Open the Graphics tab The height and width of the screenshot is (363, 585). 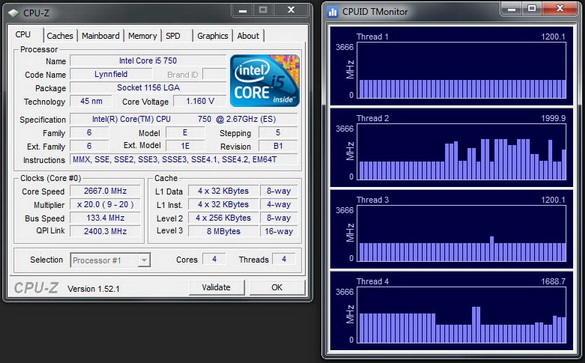pos(213,36)
